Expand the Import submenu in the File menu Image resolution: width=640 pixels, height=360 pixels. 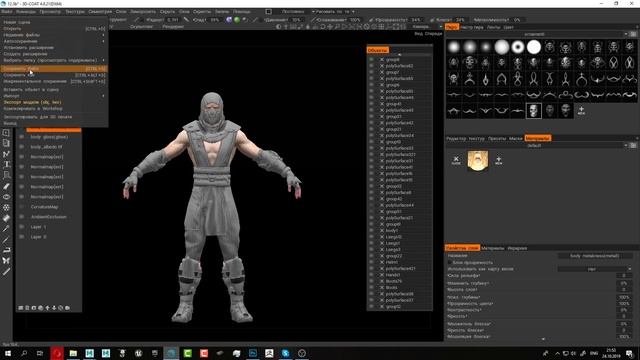[54, 96]
